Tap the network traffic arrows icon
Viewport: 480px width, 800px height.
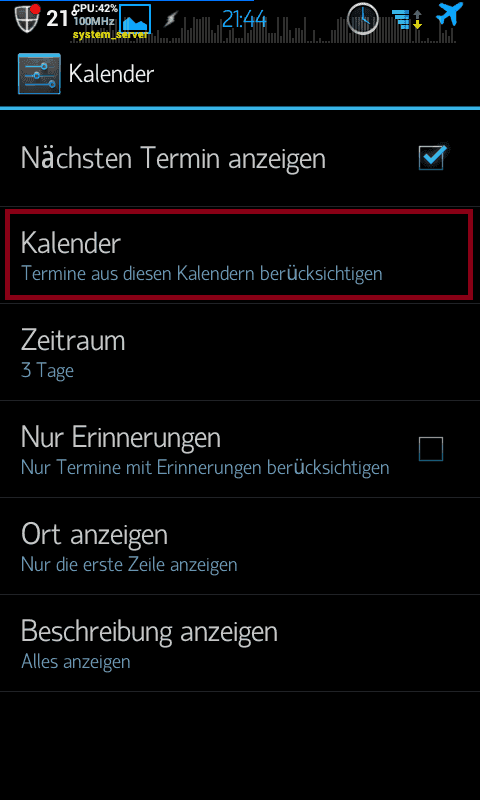pyautogui.click(x=408, y=19)
